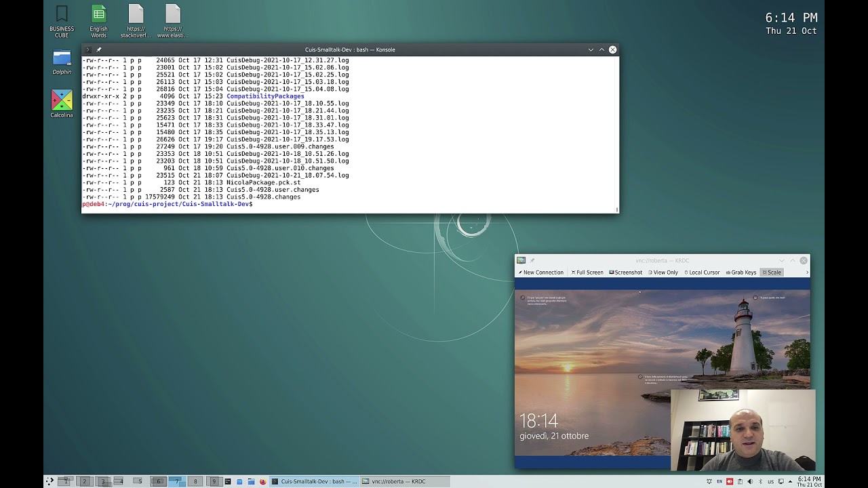This screenshot has height=488, width=868.
Task: Click Cuis5.0-4928.user.changes in the terminal
Action: [273, 190]
